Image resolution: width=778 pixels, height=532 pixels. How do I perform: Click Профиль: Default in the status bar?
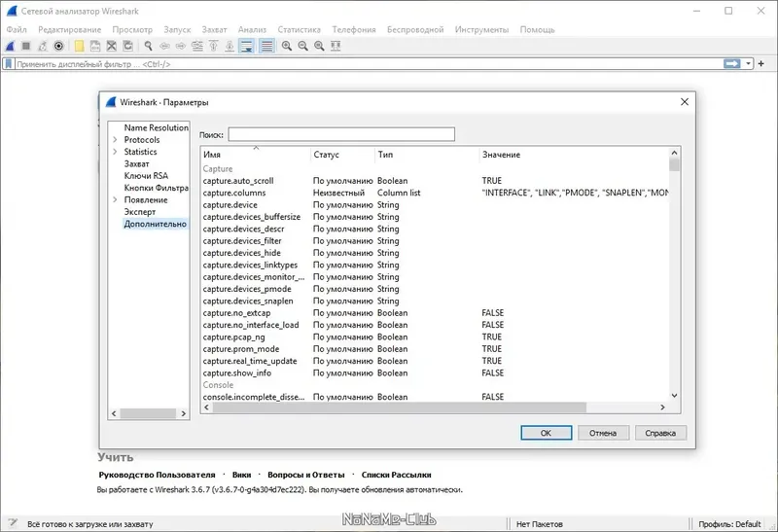[729, 524]
